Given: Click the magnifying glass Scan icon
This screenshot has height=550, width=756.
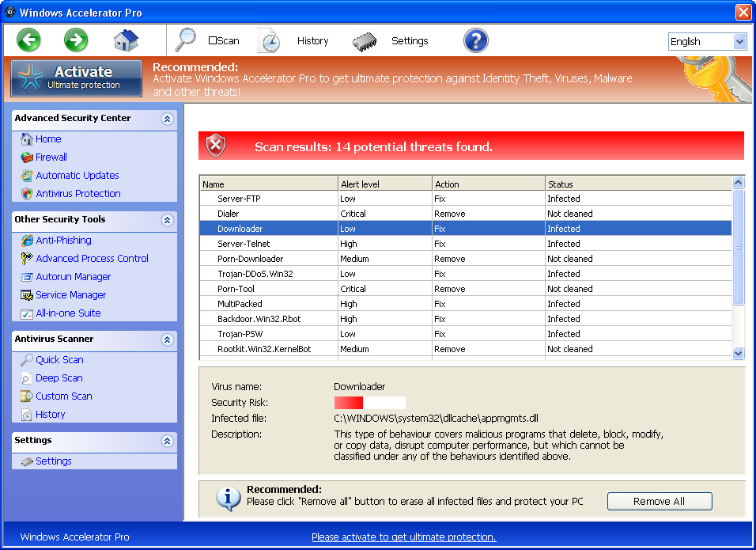Looking at the screenshot, I should pos(185,40).
